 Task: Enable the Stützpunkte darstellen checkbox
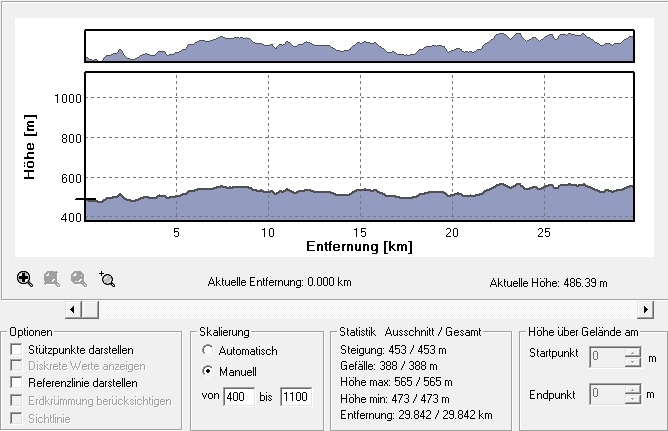16,349
